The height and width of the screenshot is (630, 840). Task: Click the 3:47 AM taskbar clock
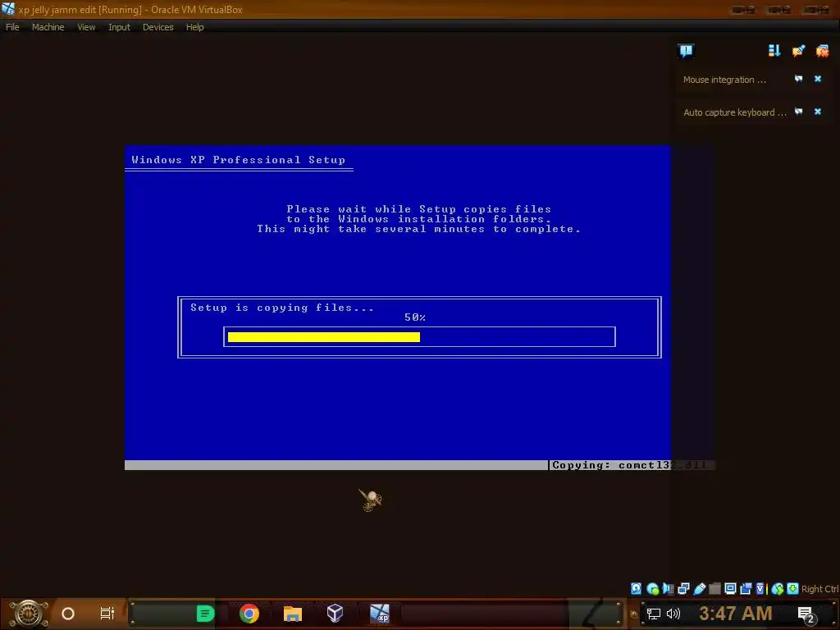coord(736,613)
